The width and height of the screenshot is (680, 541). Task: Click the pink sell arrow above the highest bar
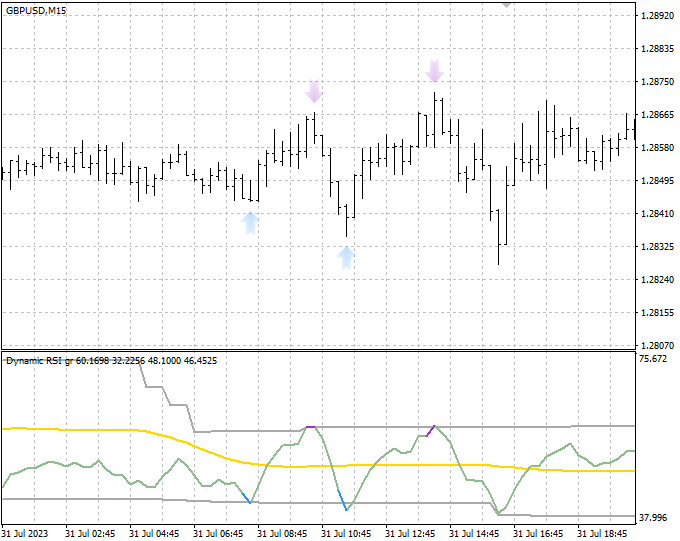click(434, 71)
